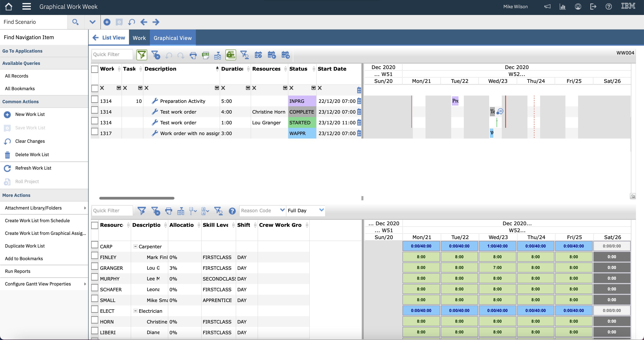Open the hamburger navigation menu
The width and height of the screenshot is (644, 340).
pos(26,7)
